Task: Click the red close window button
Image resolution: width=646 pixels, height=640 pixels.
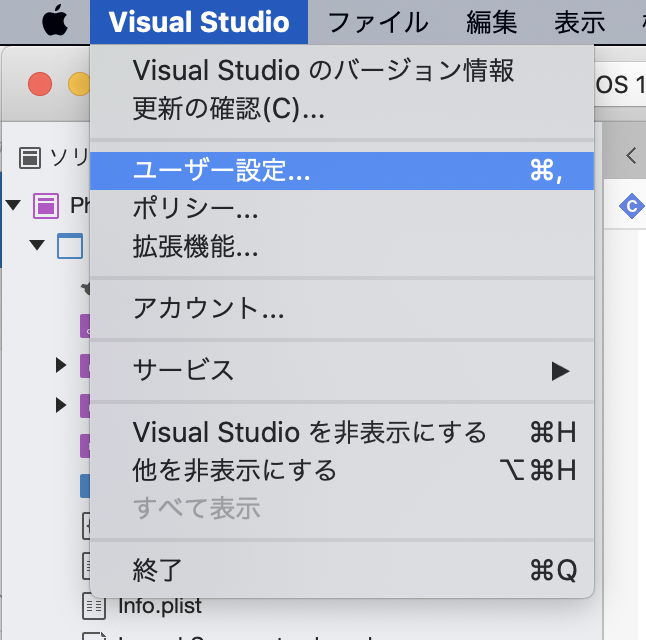Action: [40, 84]
